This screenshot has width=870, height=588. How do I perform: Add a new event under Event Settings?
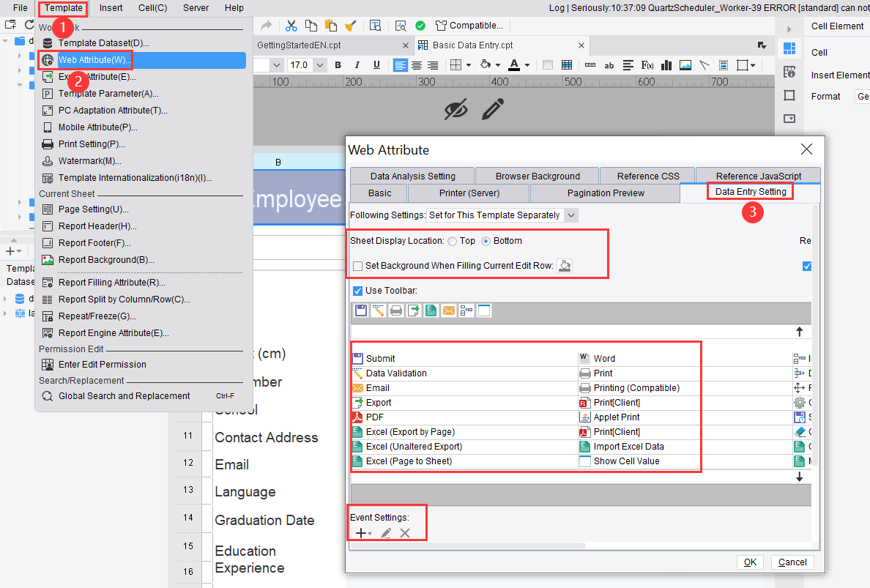(x=360, y=533)
